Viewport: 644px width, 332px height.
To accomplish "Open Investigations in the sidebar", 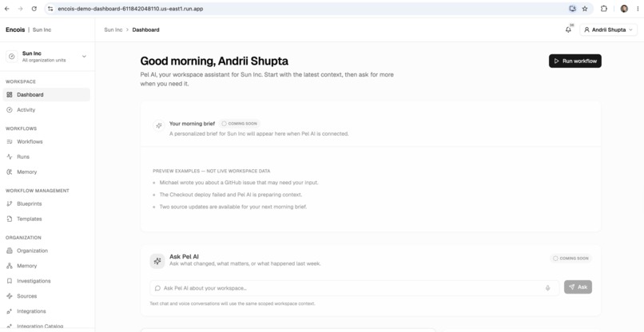I will [46, 281].
